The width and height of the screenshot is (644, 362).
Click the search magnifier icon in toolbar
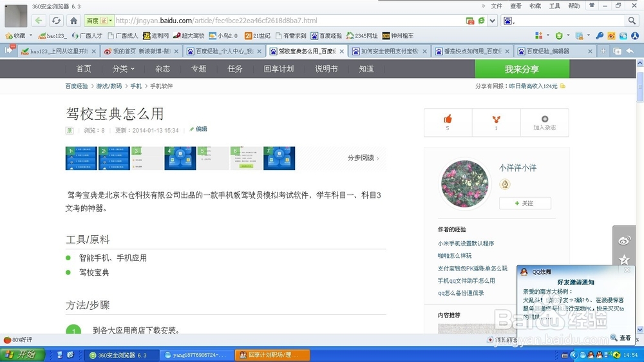click(x=632, y=21)
